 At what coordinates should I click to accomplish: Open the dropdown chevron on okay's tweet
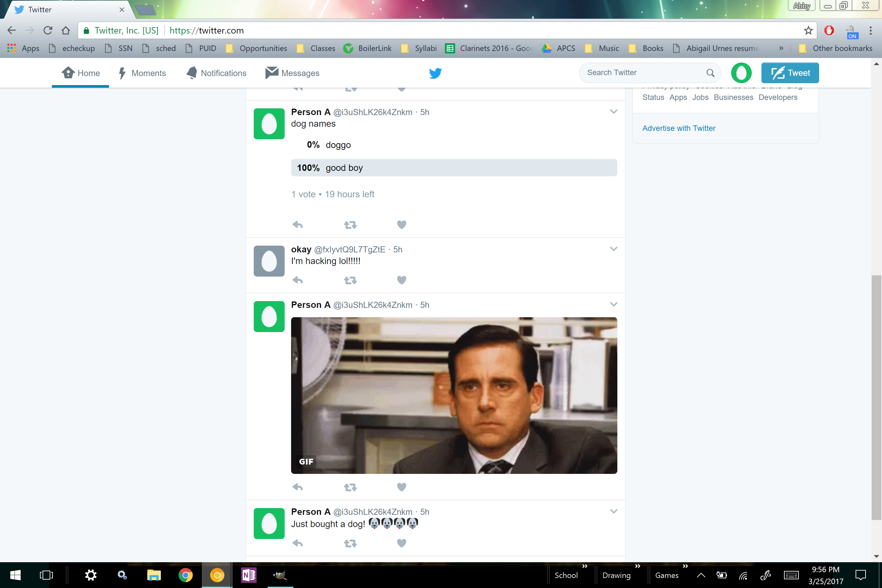pos(613,249)
